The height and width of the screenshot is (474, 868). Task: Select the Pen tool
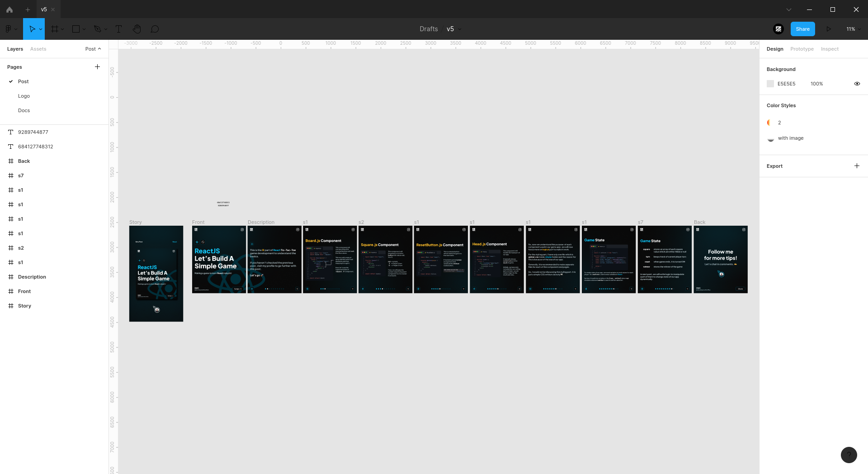97,29
